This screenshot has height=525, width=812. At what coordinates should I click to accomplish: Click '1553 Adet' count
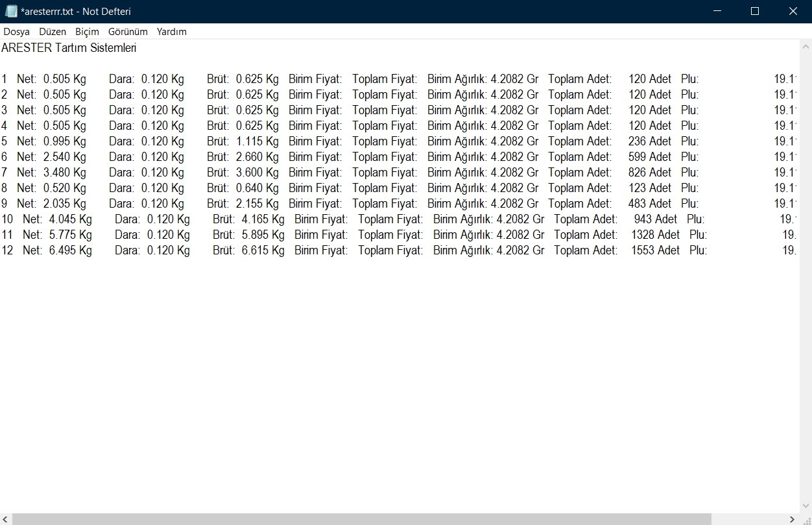(x=656, y=250)
